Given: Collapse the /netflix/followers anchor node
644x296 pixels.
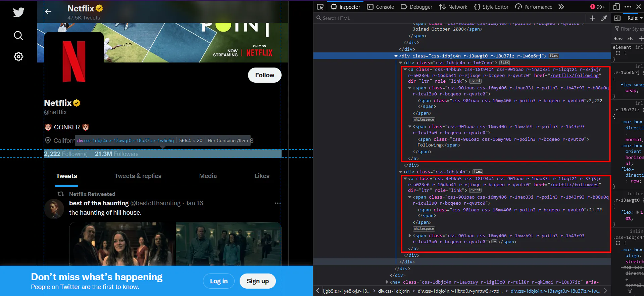Looking at the screenshot, I should [x=405, y=179].
